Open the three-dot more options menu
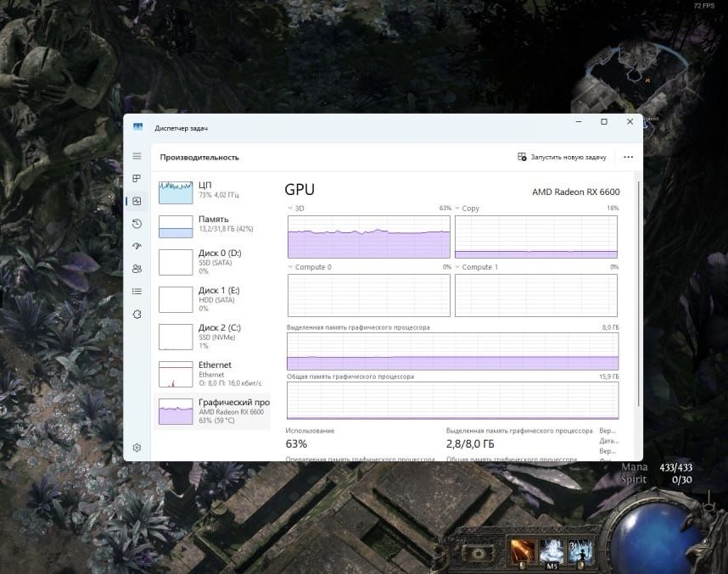 click(x=628, y=158)
